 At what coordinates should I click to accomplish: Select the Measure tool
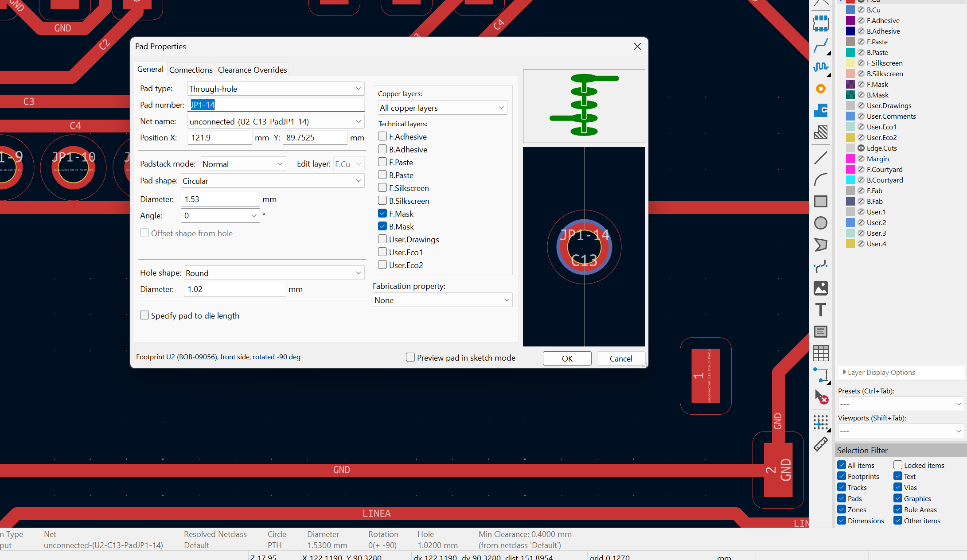pyautogui.click(x=821, y=443)
